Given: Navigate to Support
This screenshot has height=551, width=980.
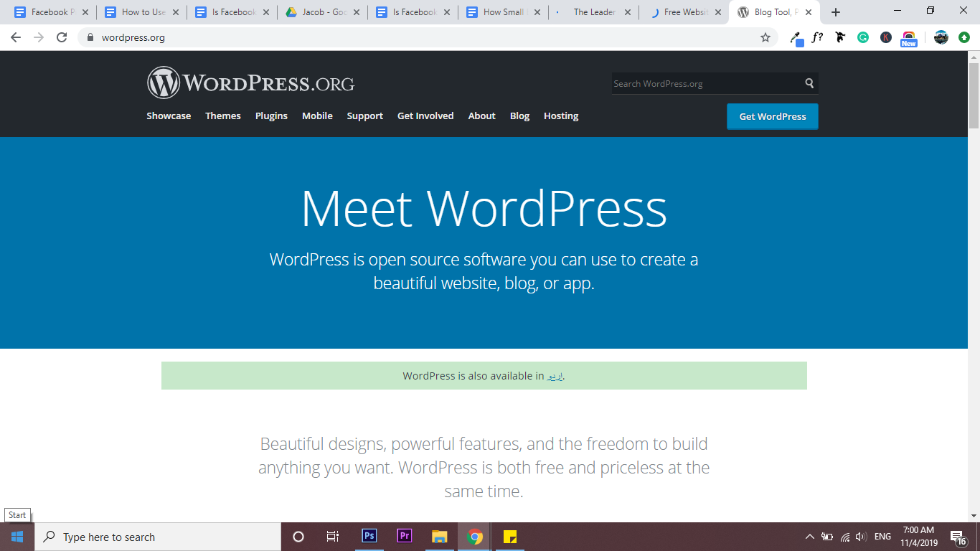Looking at the screenshot, I should click(365, 116).
